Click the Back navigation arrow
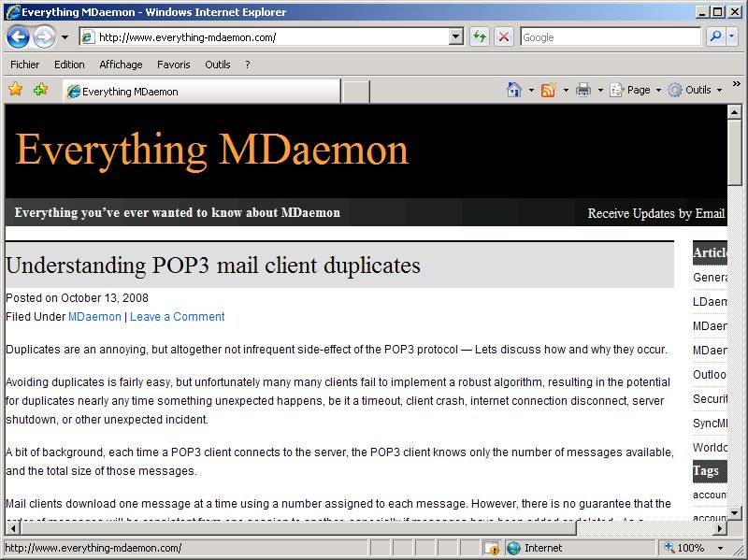Screen dimensions: 748x560 (18, 37)
